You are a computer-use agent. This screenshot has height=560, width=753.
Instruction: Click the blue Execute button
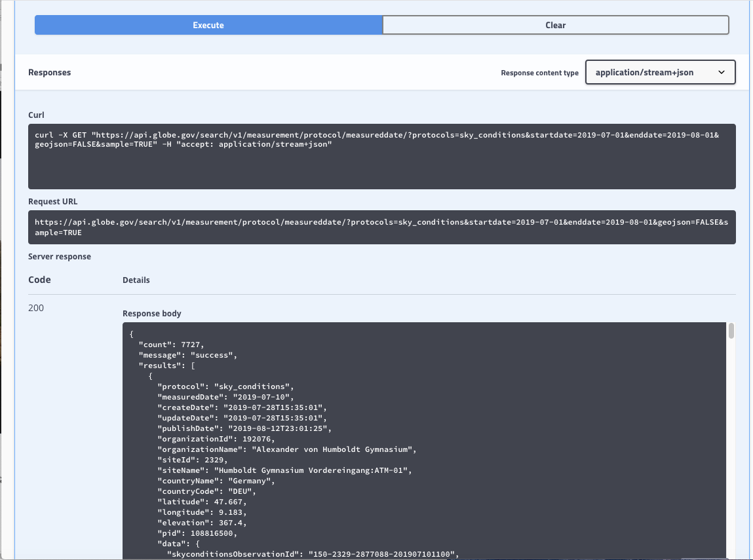point(208,26)
